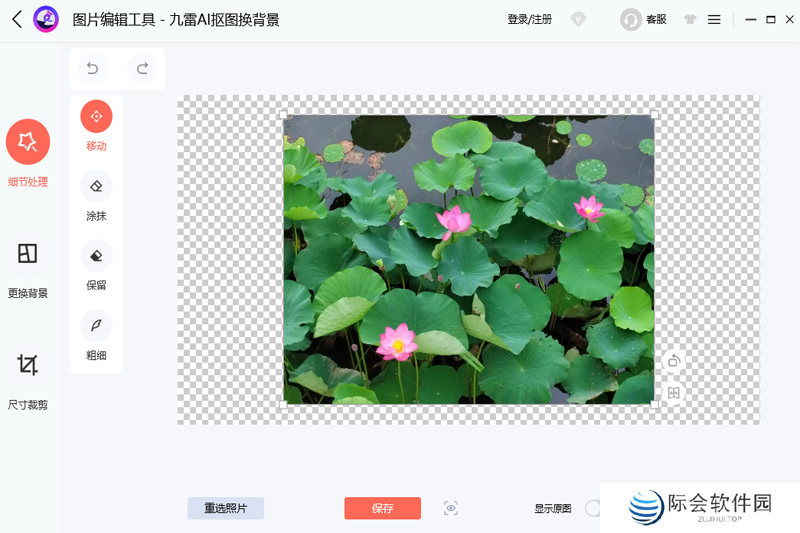Open the 粗细 brush size tool
The height and width of the screenshot is (533, 800).
click(96, 326)
